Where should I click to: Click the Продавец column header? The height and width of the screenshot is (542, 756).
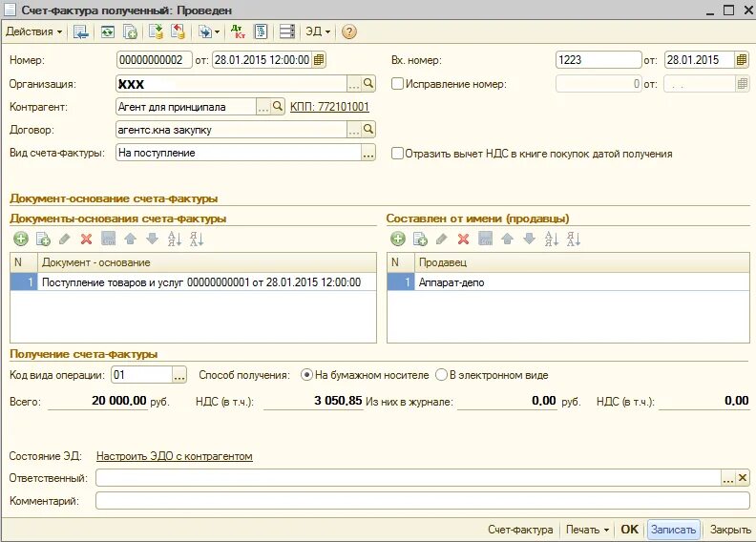[x=582, y=262]
